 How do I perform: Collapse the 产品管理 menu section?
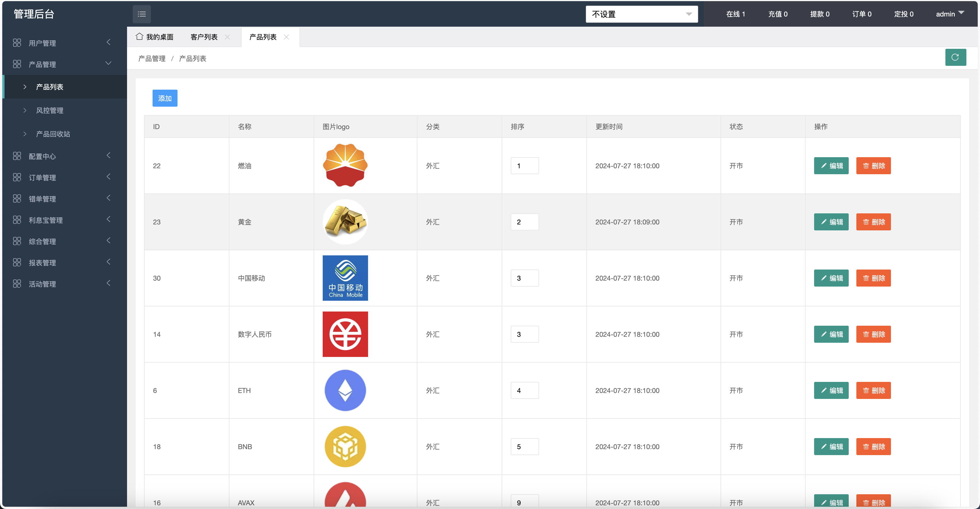pos(108,63)
